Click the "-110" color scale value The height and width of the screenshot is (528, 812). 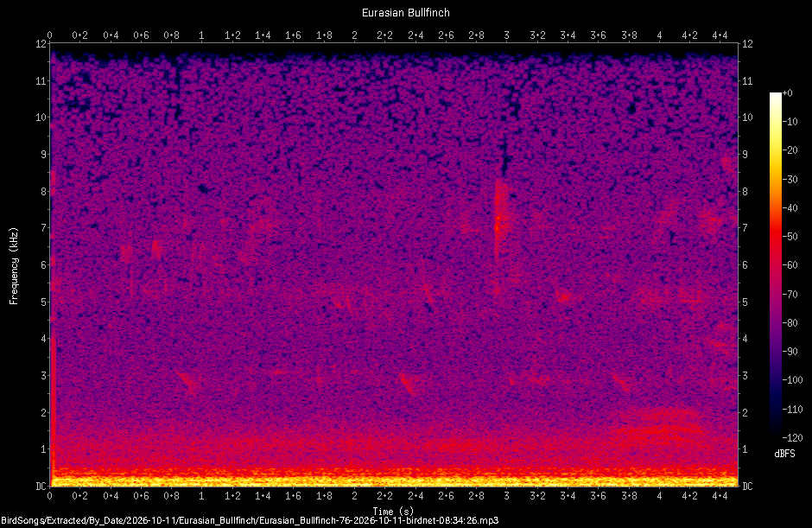click(x=792, y=409)
